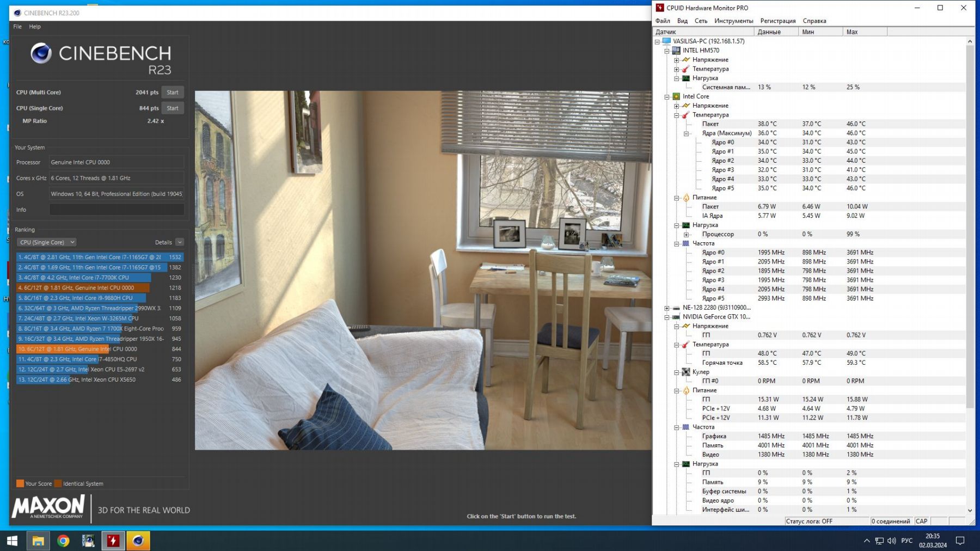Image resolution: width=980 pixels, height=551 pixels.
Task: Click the chipset icon beside INTEL HM570
Action: [x=676, y=51]
